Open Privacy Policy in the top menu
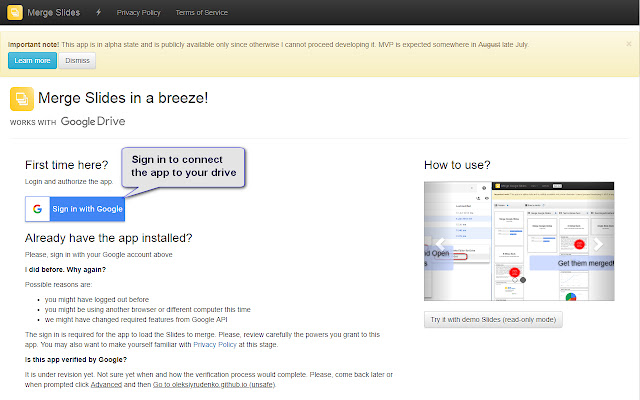 click(x=138, y=13)
